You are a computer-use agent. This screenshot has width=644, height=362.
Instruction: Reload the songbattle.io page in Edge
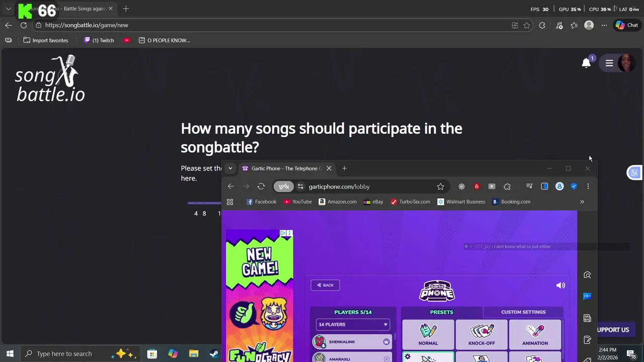pyautogui.click(x=24, y=25)
